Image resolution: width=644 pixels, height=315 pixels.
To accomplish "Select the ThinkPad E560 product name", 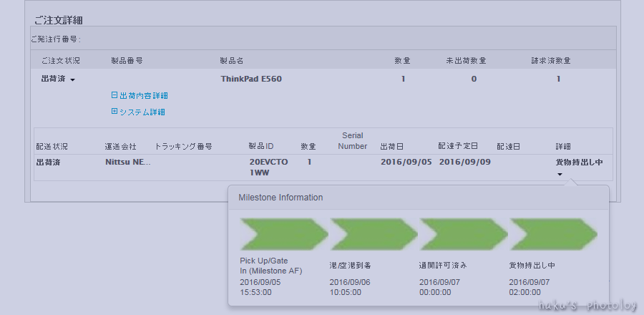I will (251, 79).
